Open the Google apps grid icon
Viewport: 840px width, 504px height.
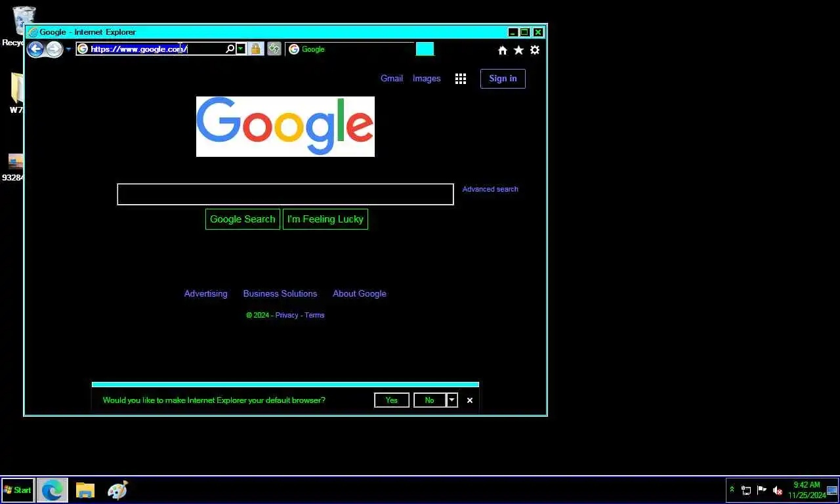point(461,79)
